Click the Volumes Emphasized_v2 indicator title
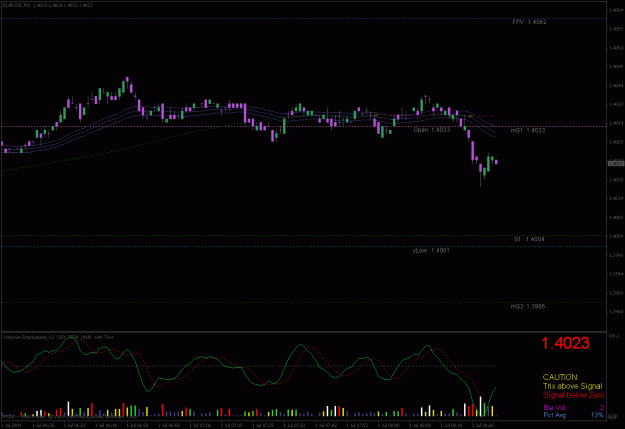The image size is (625, 429). pyautogui.click(x=58, y=337)
